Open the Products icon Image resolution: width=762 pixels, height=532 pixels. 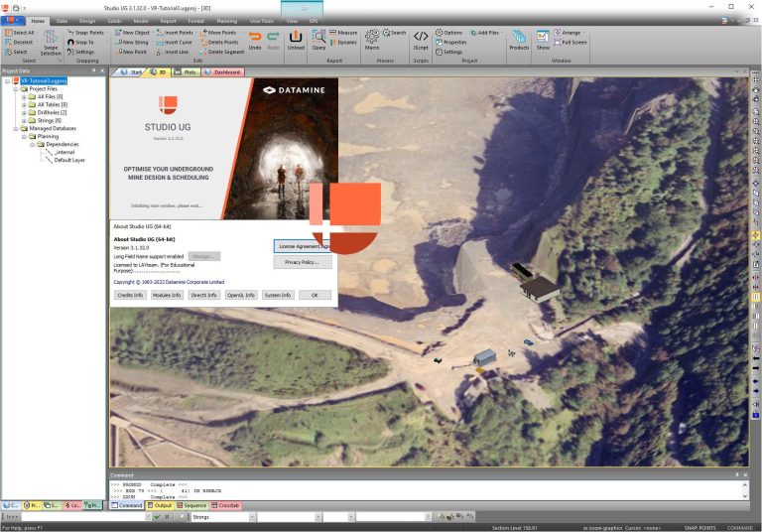point(519,41)
